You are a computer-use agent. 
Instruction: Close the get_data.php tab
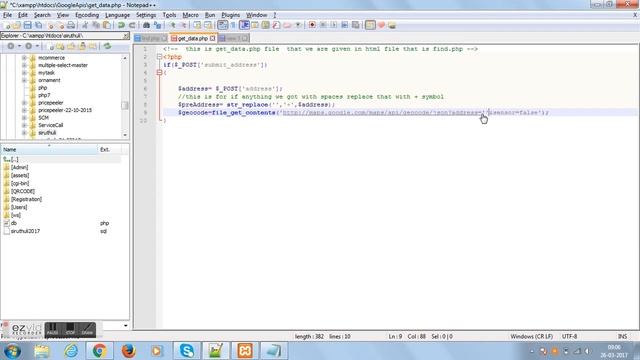click(x=213, y=38)
